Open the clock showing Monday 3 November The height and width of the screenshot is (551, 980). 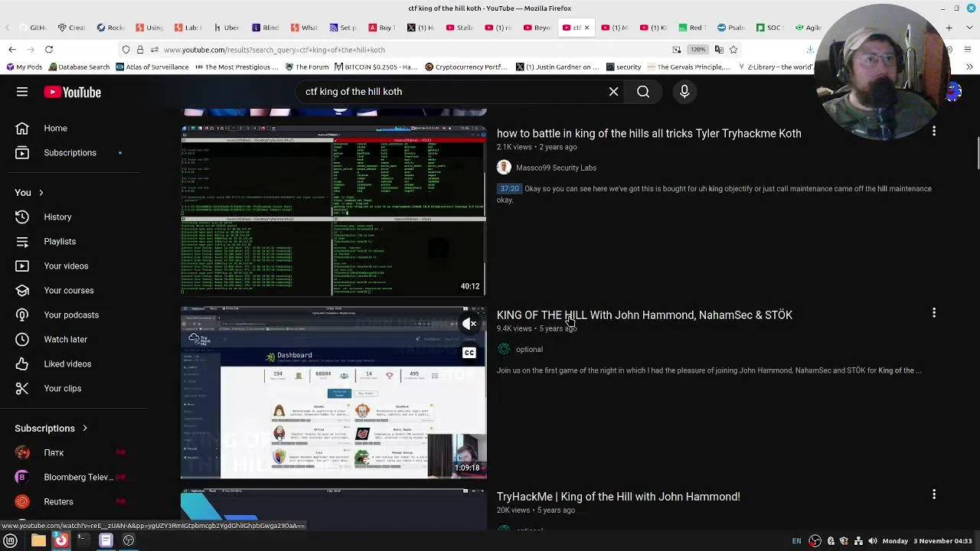927,541
